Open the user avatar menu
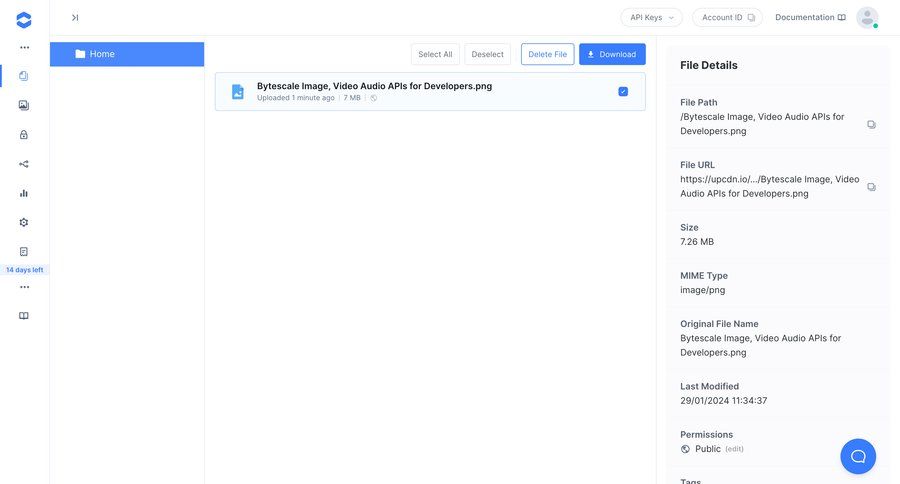 click(866, 17)
